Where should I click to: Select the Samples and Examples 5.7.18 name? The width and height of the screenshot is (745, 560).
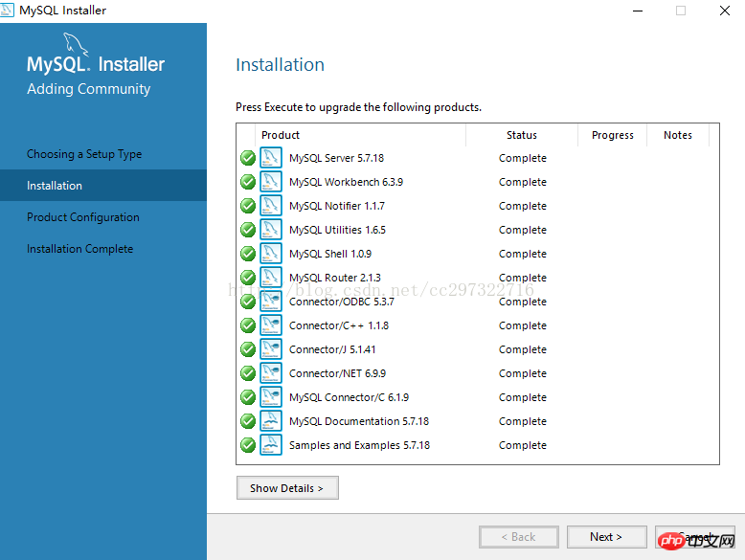[359, 445]
